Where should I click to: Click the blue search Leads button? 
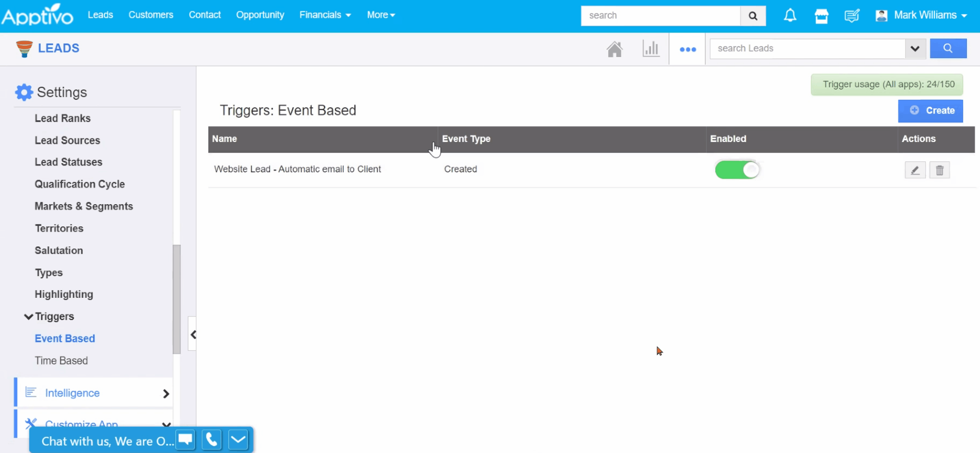click(948, 48)
